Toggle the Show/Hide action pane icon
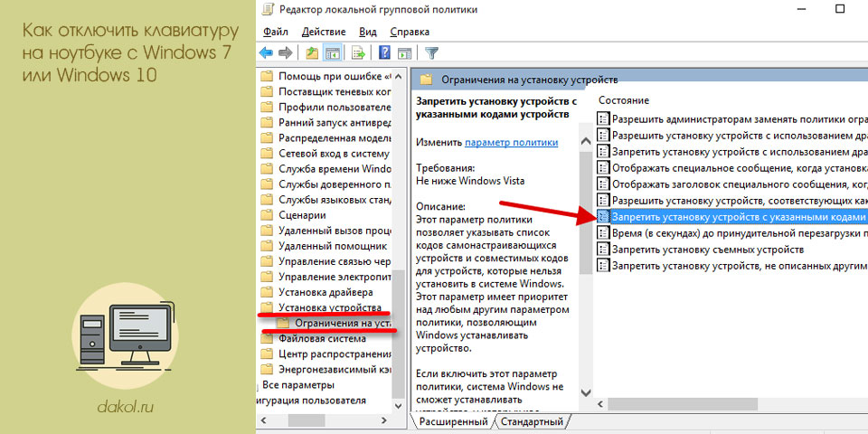Image resolution: width=868 pixels, height=434 pixels. (405, 53)
